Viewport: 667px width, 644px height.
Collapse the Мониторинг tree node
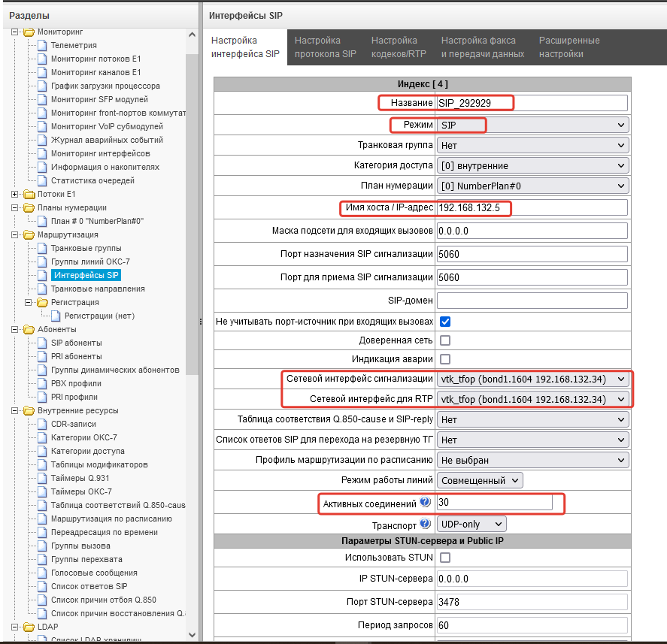15,32
